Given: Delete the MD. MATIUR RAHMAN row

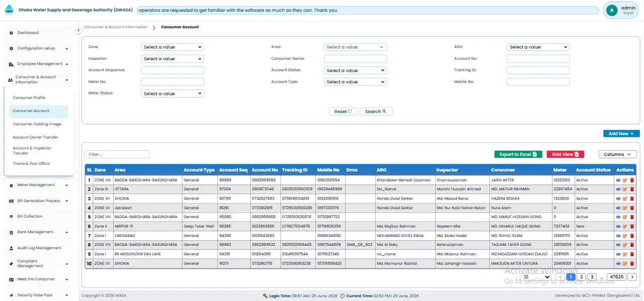Looking at the screenshot, I should (632, 189).
